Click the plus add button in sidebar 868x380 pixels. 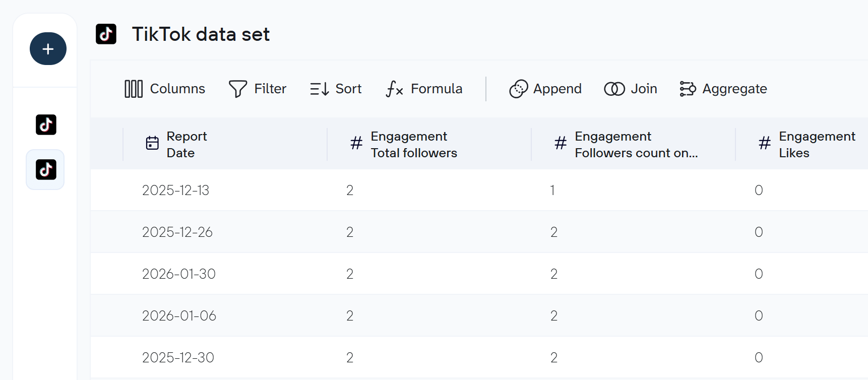(x=48, y=49)
